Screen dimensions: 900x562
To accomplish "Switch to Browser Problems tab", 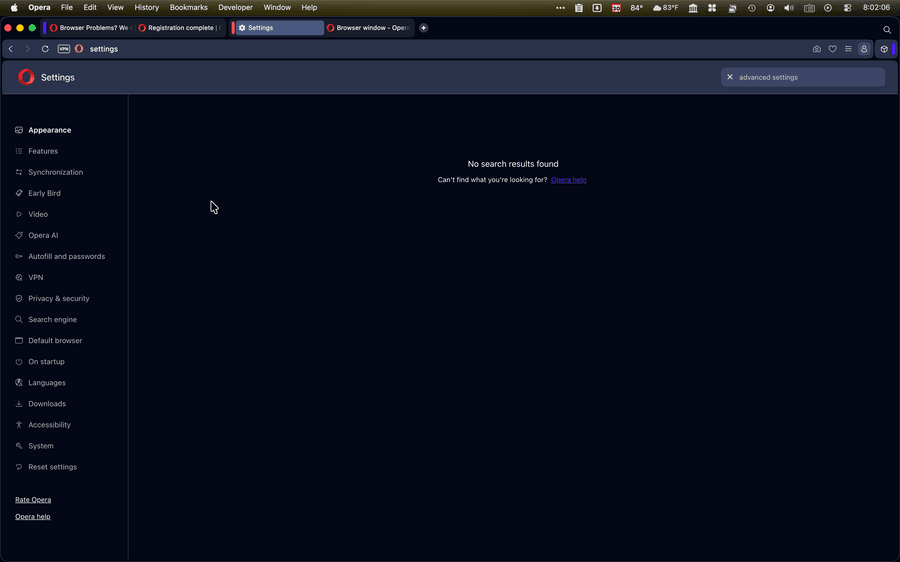I will pos(91,28).
